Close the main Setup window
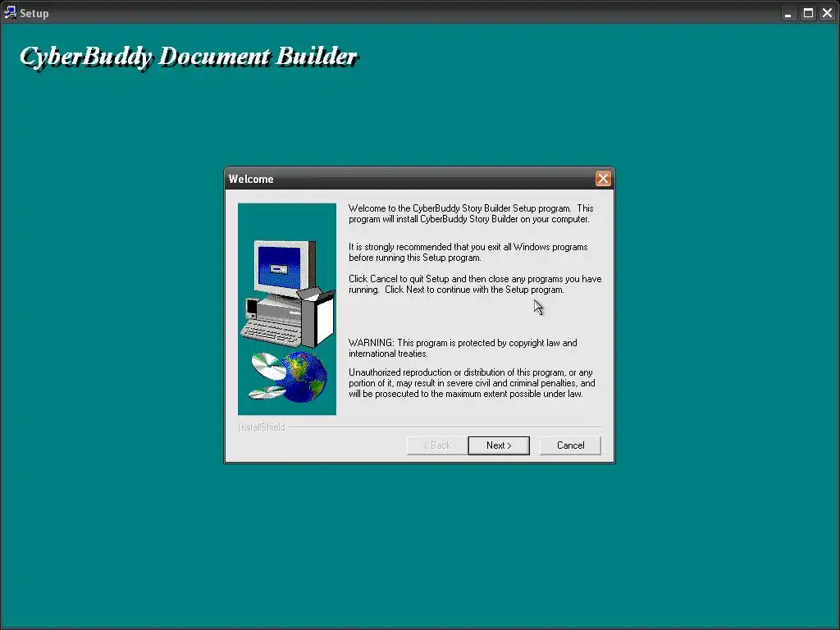 [x=827, y=13]
